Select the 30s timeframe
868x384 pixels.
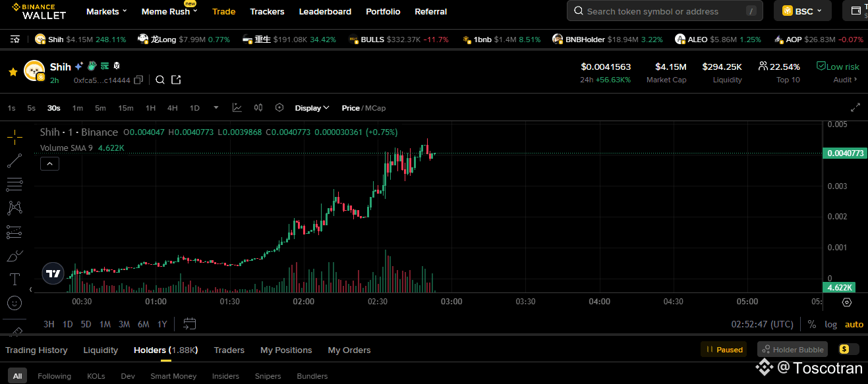click(53, 108)
